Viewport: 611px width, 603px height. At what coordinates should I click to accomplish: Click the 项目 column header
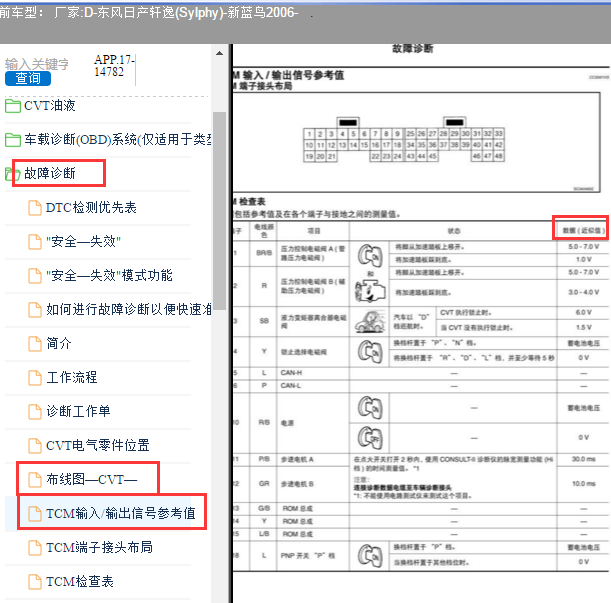click(314, 231)
